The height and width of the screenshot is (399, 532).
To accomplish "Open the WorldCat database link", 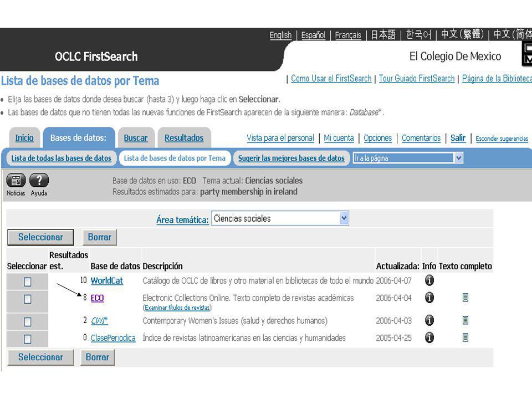I will pos(107,280).
